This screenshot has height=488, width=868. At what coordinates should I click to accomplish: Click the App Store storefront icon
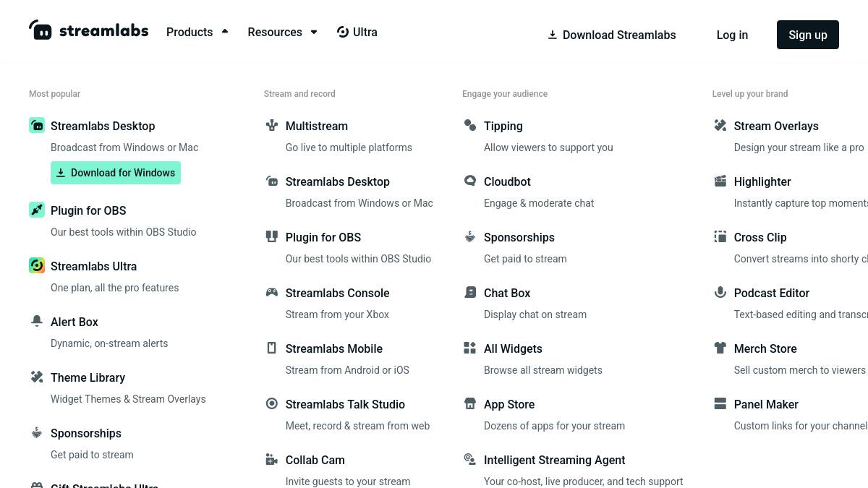point(470,403)
